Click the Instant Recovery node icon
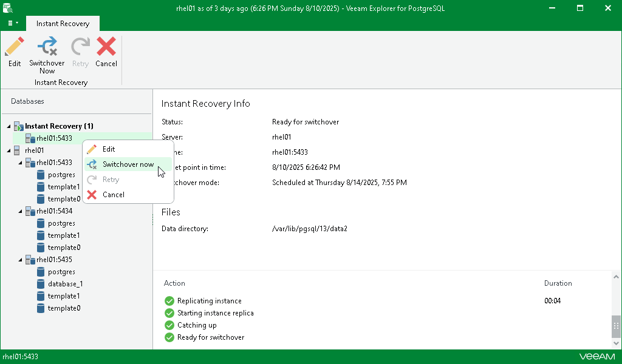Image resolution: width=622 pixels, height=364 pixels. pos(18,126)
